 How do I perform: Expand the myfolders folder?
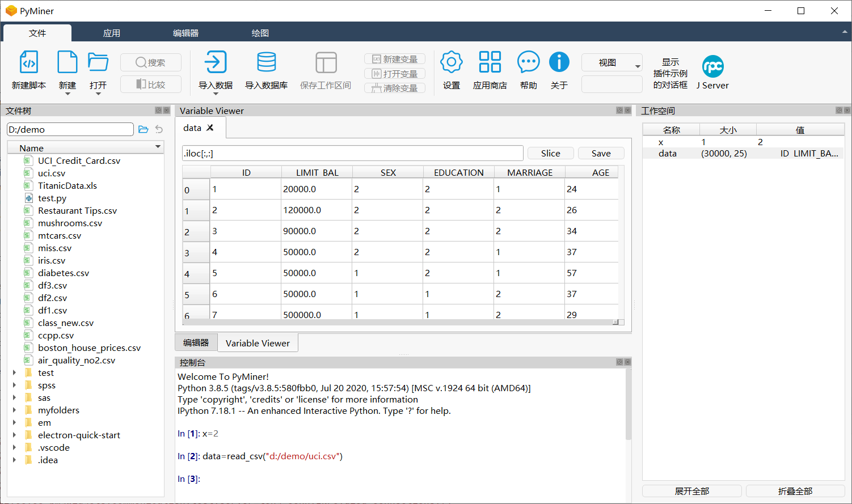(14, 410)
